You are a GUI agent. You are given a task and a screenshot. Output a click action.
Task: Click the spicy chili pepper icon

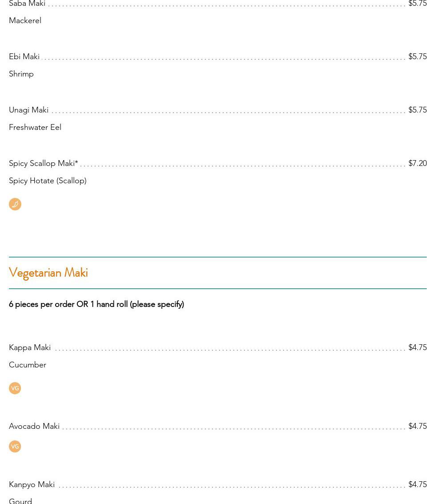[x=15, y=204]
